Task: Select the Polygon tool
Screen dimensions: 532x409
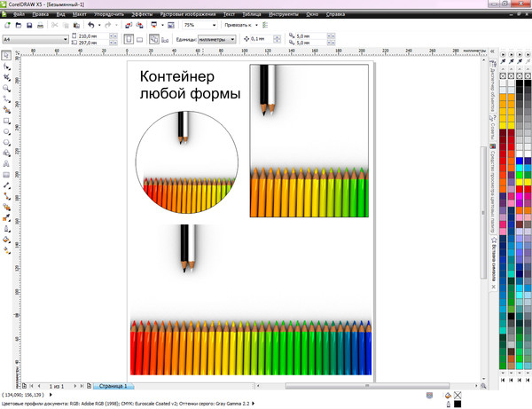Action: point(6,143)
